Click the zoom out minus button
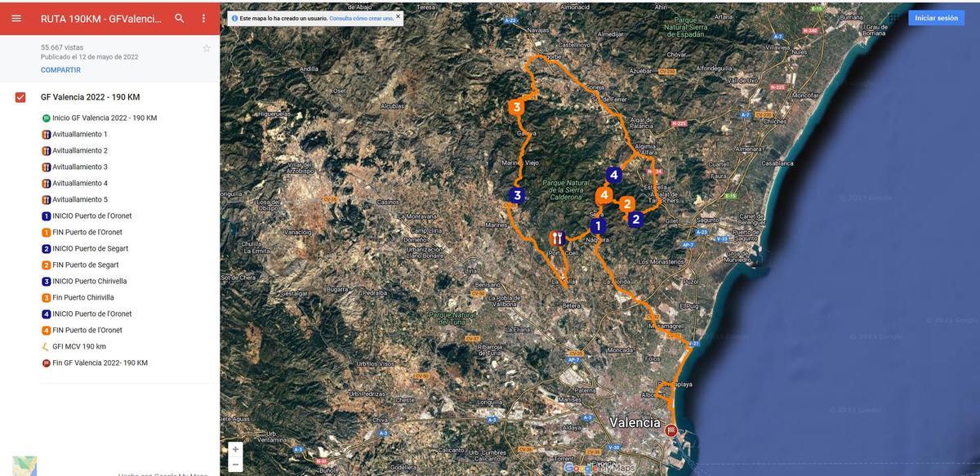The image size is (980, 476). click(233, 462)
